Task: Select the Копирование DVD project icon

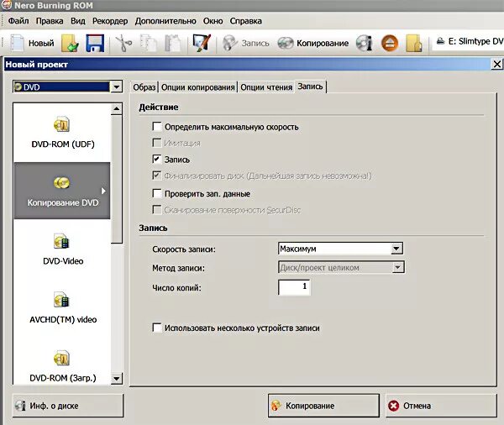Action: click(x=61, y=183)
